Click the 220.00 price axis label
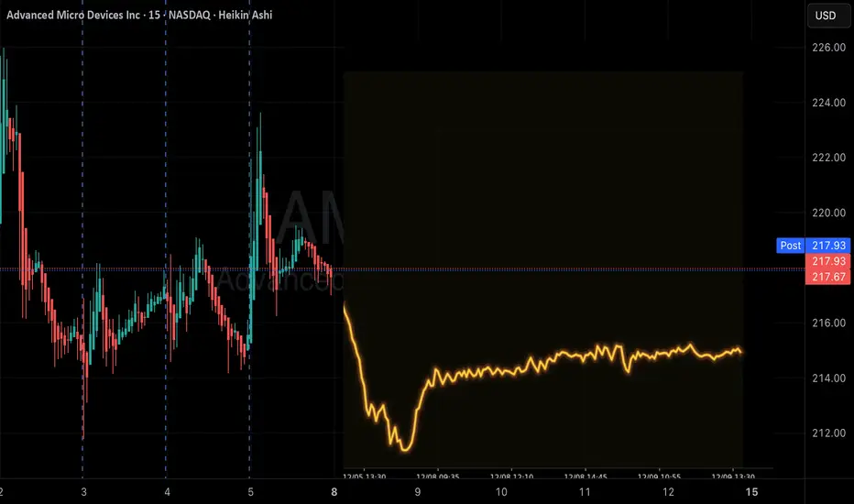Image resolution: width=854 pixels, height=504 pixels. point(828,213)
